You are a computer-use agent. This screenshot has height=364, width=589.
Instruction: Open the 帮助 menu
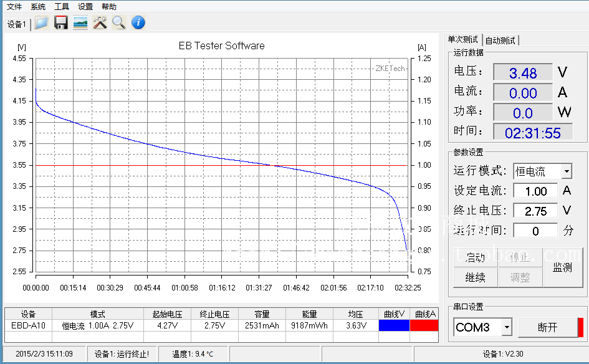pyautogui.click(x=109, y=6)
